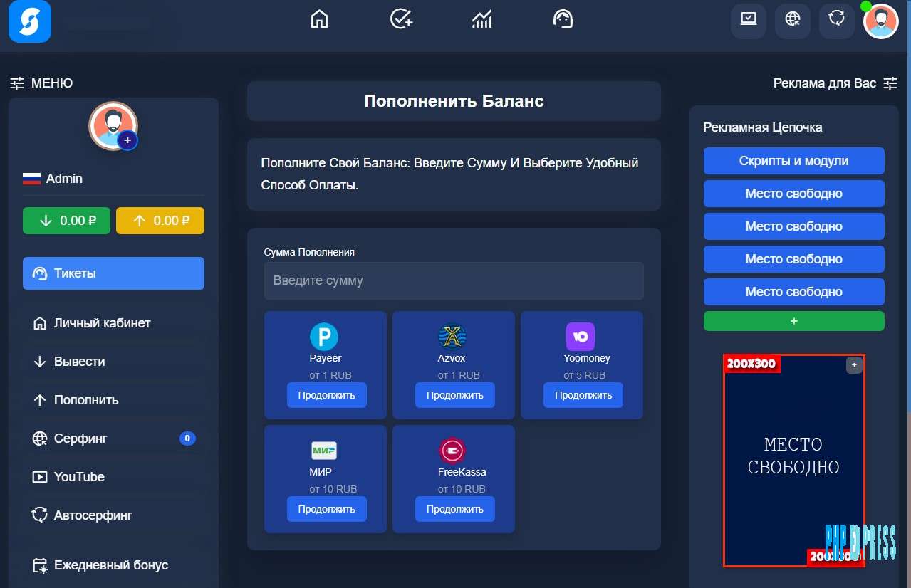This screenshot has height=588, width=911.
Task: Click the green 0.00 ₽ balance button
Action: point(66,221)
